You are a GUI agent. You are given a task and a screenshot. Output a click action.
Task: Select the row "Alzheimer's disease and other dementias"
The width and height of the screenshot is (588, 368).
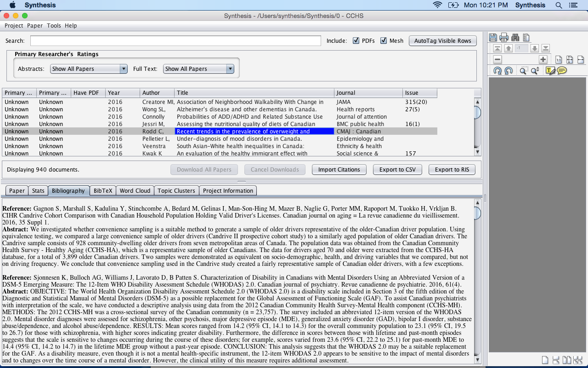click(x=220, y=109)
